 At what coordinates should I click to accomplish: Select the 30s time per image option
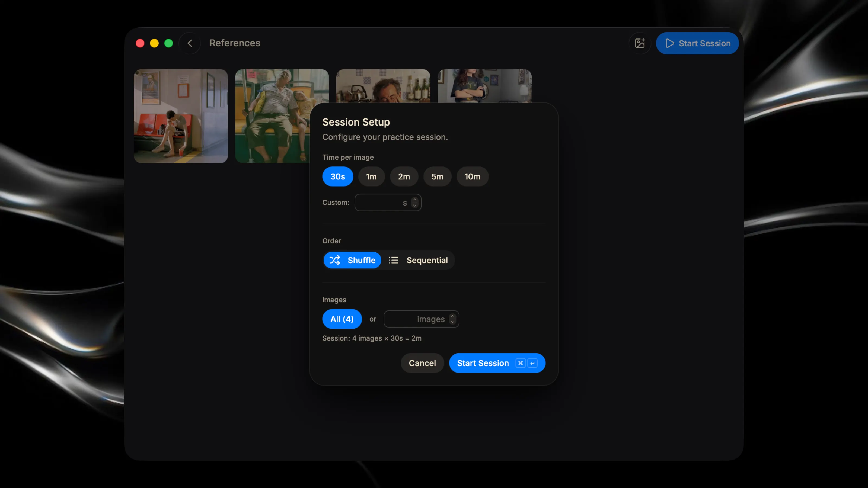pos(338,176)
